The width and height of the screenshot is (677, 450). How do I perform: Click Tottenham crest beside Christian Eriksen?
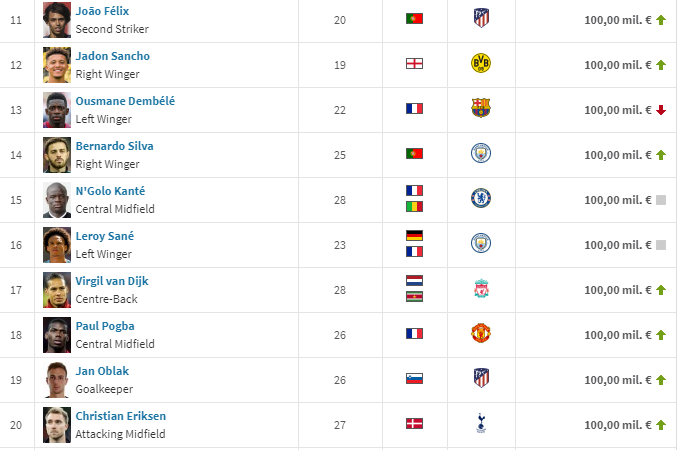481,424
